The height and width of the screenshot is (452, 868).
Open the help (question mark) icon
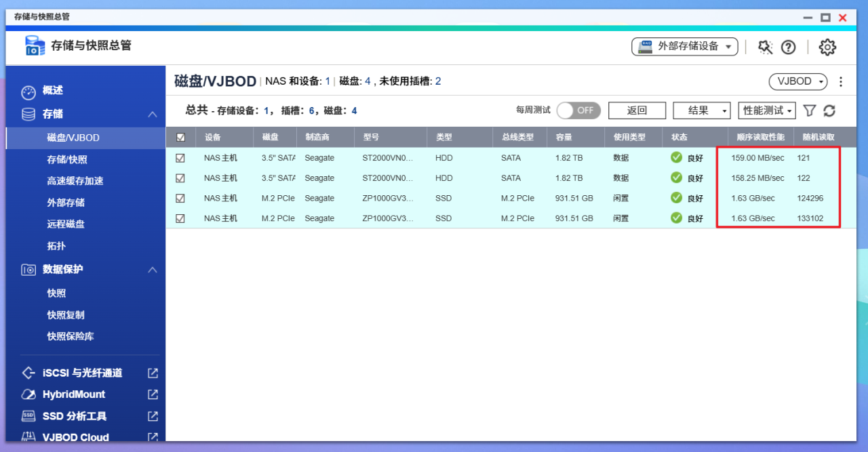788,47
